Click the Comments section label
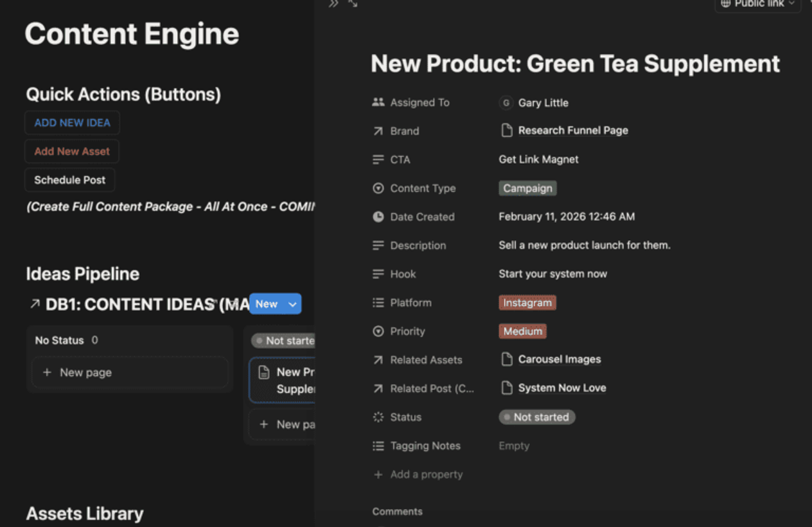Viewport: 812px width, 527px height. point(397,512)
